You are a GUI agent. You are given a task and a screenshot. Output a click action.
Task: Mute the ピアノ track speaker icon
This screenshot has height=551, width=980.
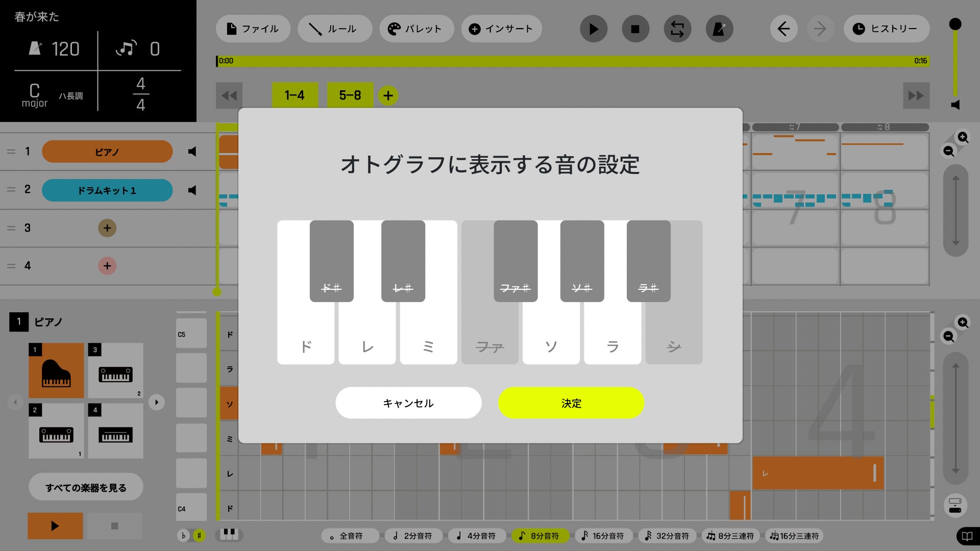point(192,152)
